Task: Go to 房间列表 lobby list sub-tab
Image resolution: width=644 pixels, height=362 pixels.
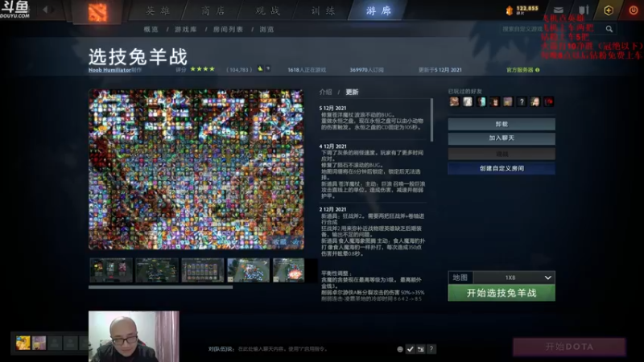Action: pyautogui.click(x=228, y=29)
